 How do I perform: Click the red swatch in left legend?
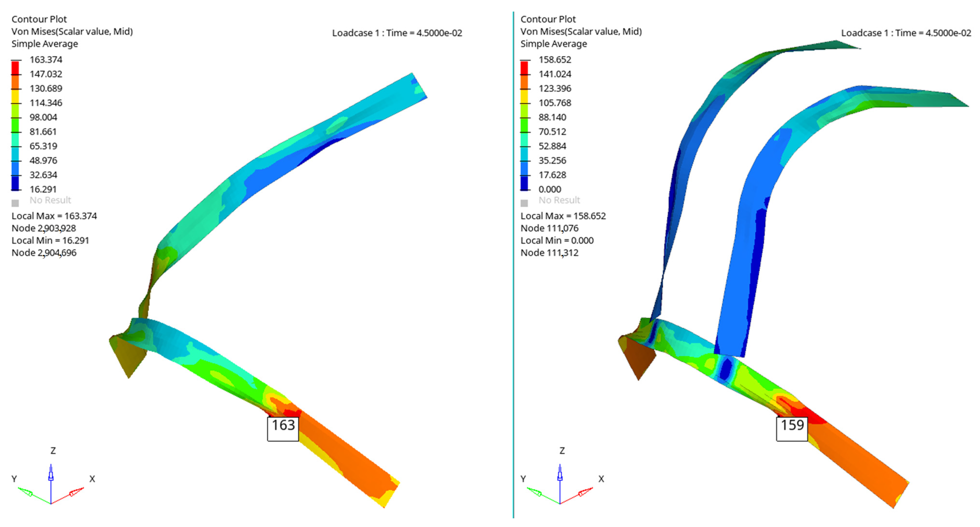pos(15,68)
